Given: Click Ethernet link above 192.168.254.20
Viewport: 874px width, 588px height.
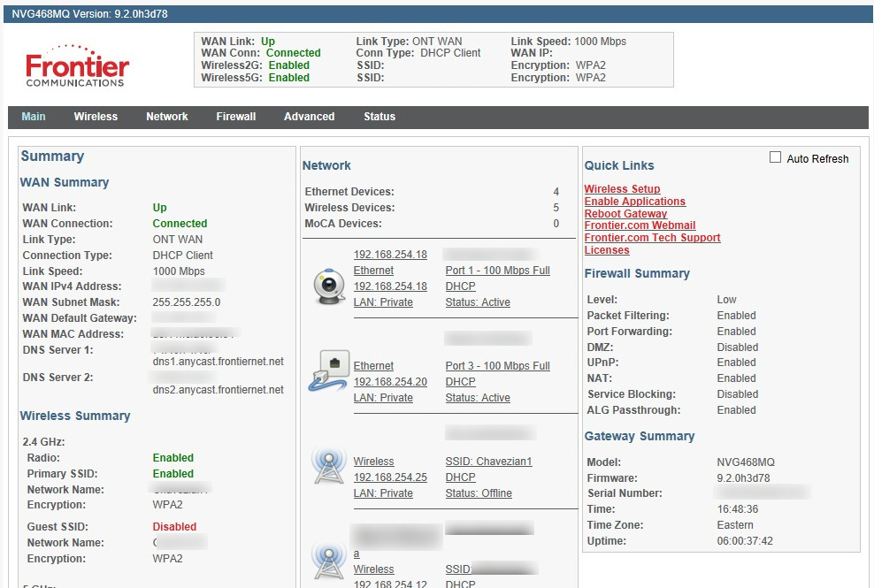Looking at the screenshot, I should click(373, 365).
